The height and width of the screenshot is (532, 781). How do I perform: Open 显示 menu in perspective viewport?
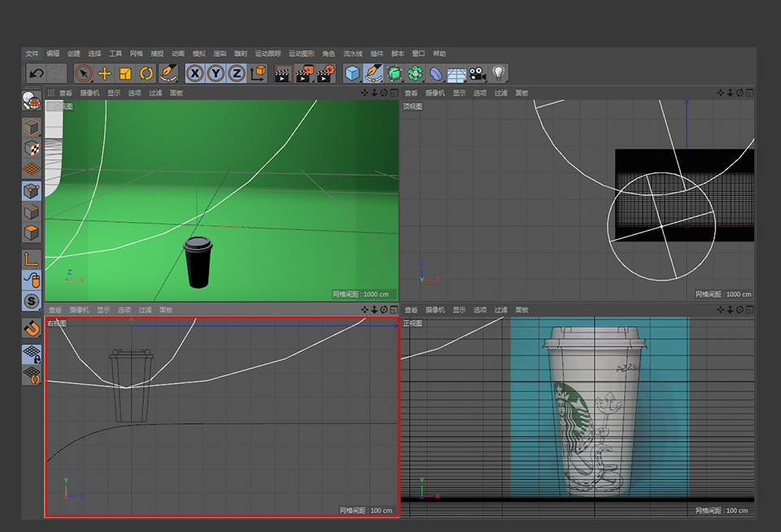[114, 93]
